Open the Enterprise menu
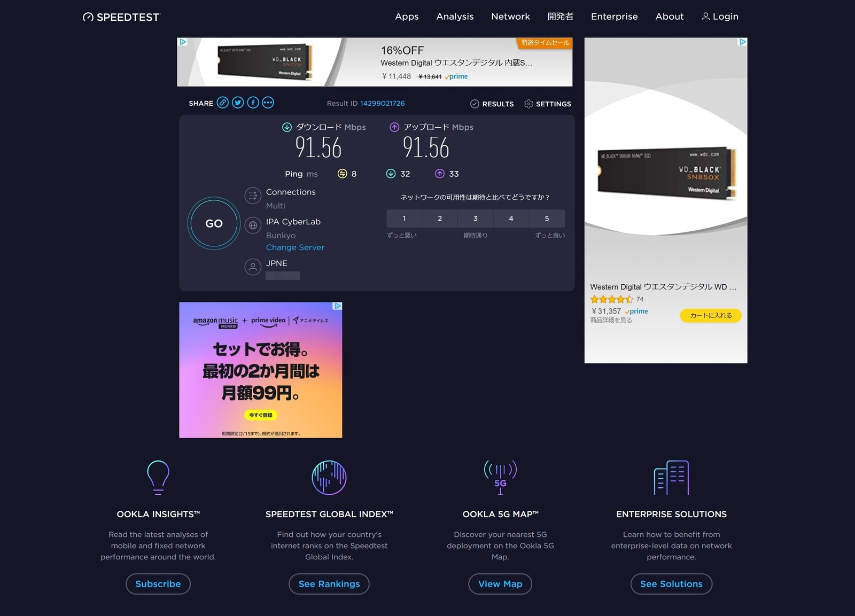The height and width of the screenshot is (616, 855). (614, 17)
